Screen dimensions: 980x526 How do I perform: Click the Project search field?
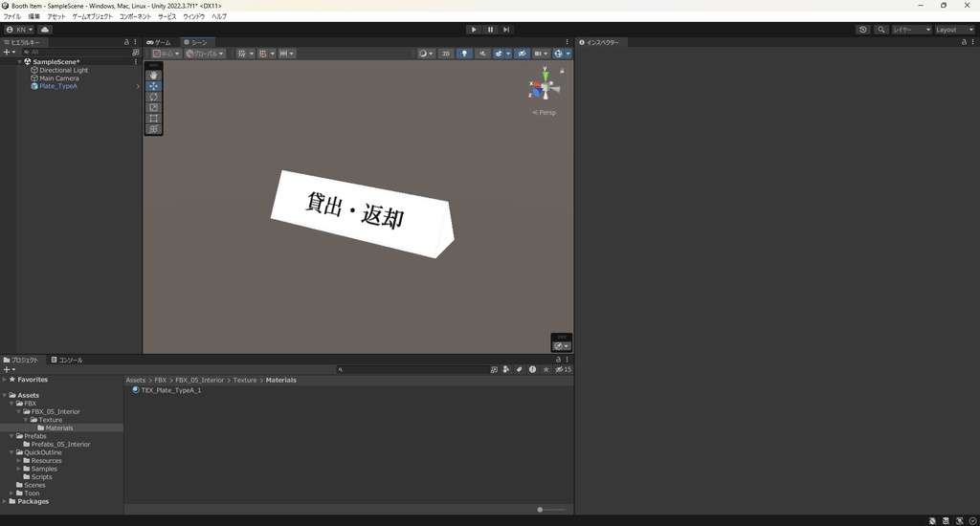point(412,369)
